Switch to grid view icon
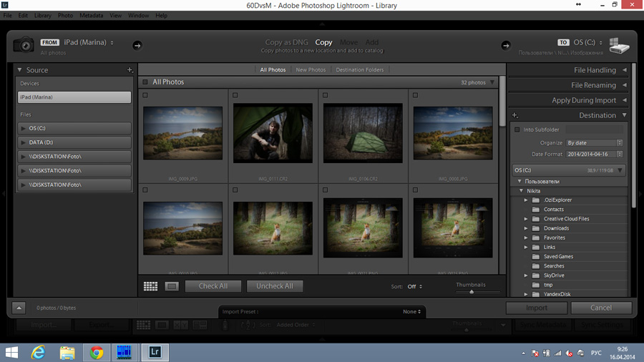Screen dimensions: 644x362 point(150,286)
